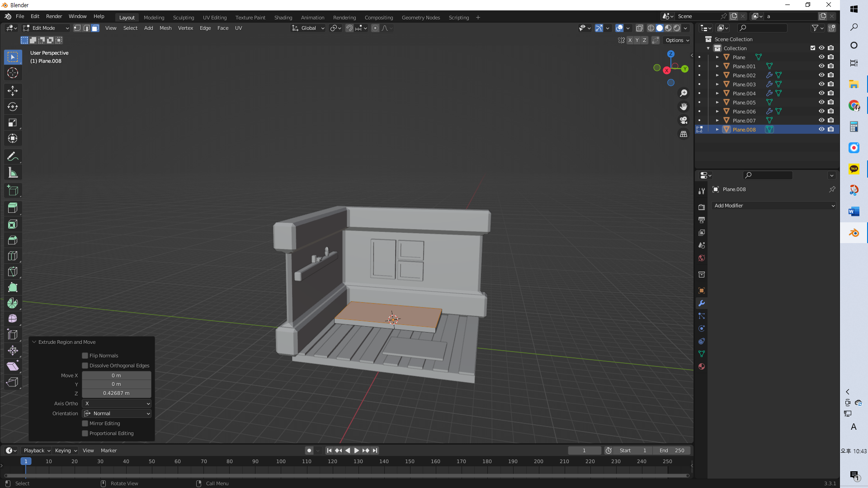Open the Orientation Normal dropdown
Viewport: 868px width, 488px height.
click(x=117, y=413)
